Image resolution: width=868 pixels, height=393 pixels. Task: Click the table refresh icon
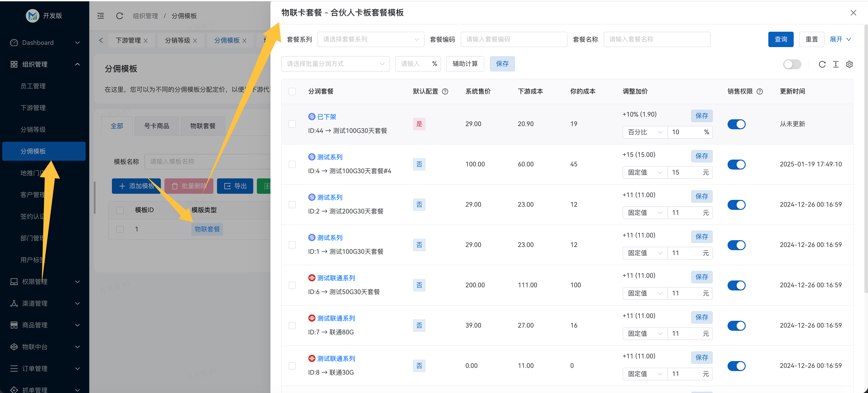pyautogui.click(x=822, y=64)
